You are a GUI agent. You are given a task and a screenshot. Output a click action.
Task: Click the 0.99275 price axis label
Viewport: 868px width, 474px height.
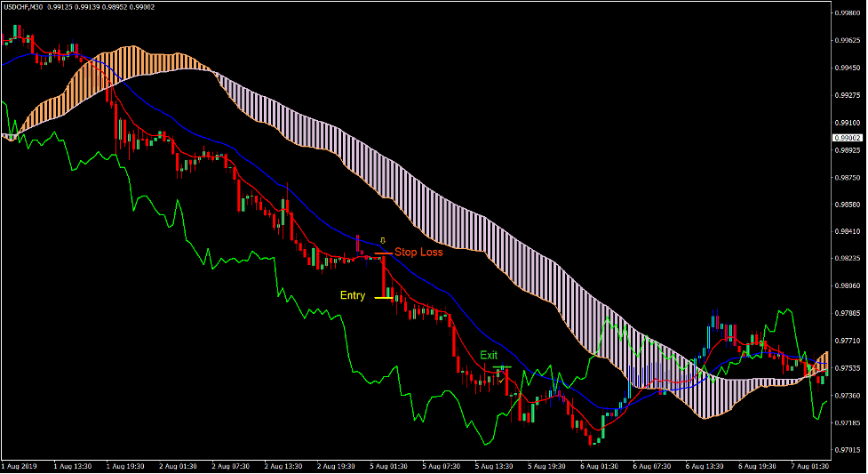pyautogui.click(x=847, y=95)
